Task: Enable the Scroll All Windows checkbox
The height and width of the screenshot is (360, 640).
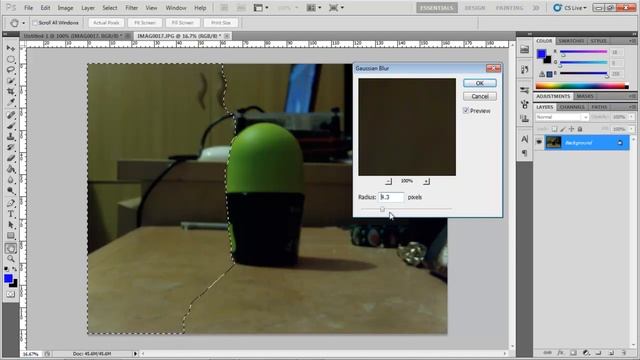Action: (x=35, y=23)
